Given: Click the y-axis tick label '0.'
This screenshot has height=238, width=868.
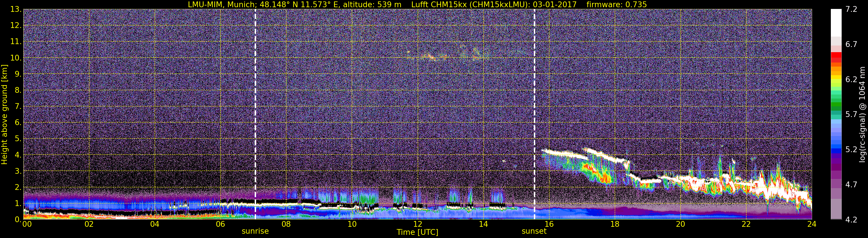Looking at the screenshot, I should (18, 219).
